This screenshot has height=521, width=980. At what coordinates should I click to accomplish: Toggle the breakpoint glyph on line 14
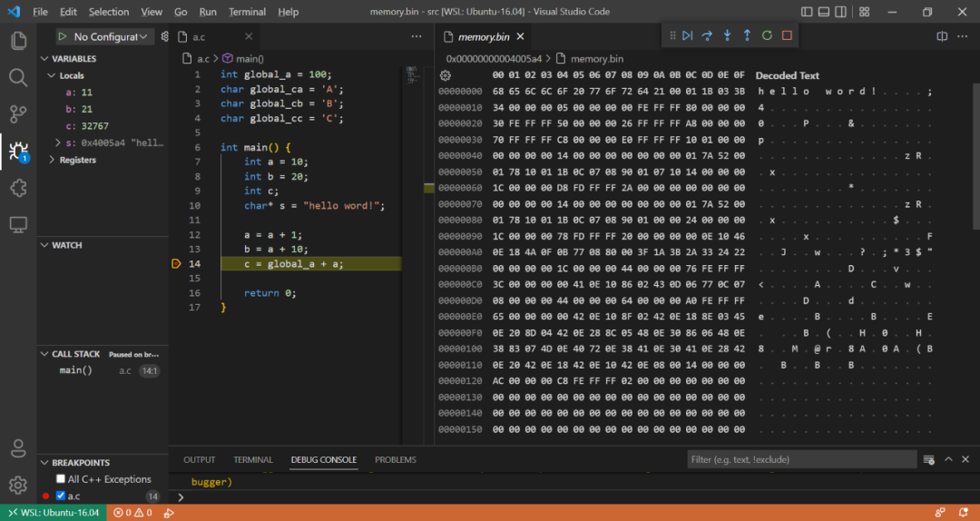[x=176, y=264]
